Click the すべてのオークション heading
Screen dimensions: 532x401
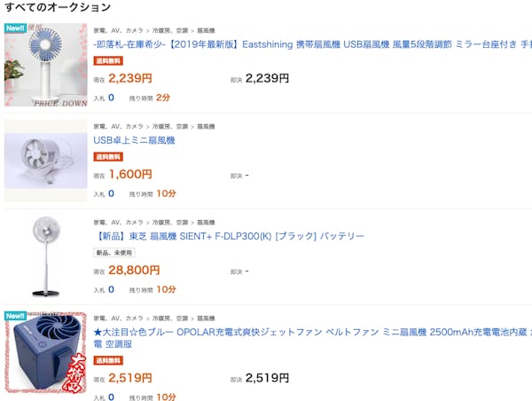tap(58, 7)
